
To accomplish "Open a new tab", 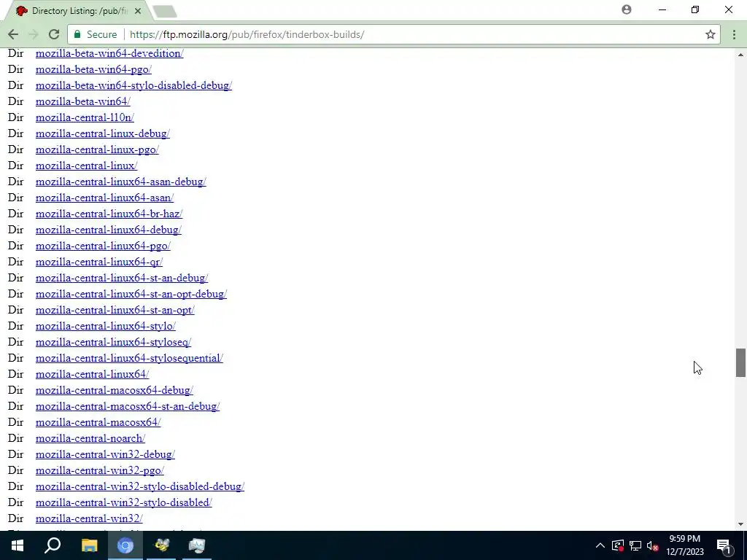I will pyautogui.click(x=165, y=11).
